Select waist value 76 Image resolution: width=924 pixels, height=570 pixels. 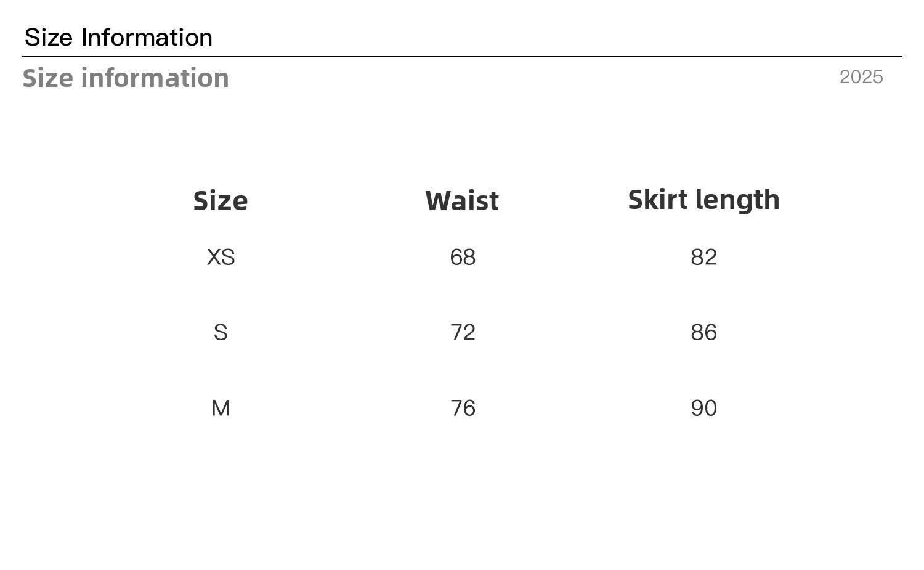(463, 408)
